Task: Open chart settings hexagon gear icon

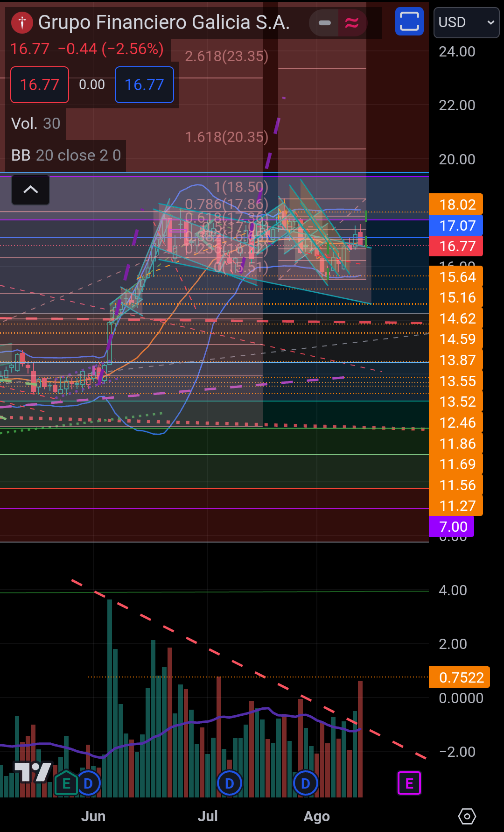Action: point(467,816)
